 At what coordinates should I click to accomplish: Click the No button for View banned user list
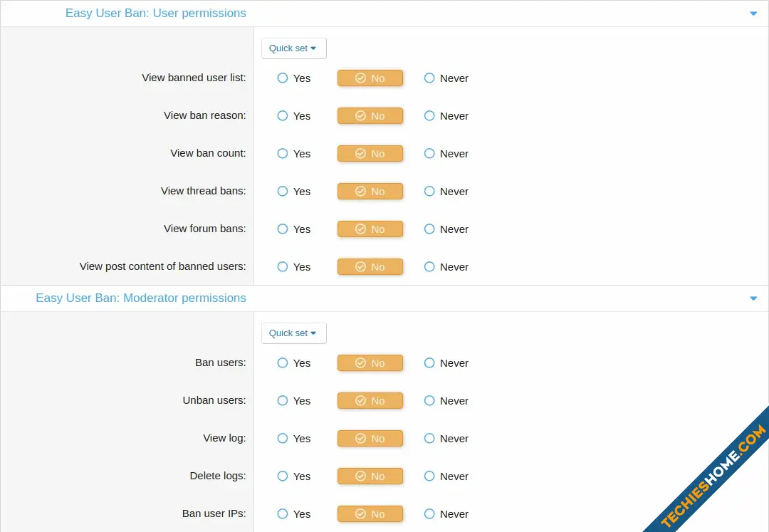point(370,78)
